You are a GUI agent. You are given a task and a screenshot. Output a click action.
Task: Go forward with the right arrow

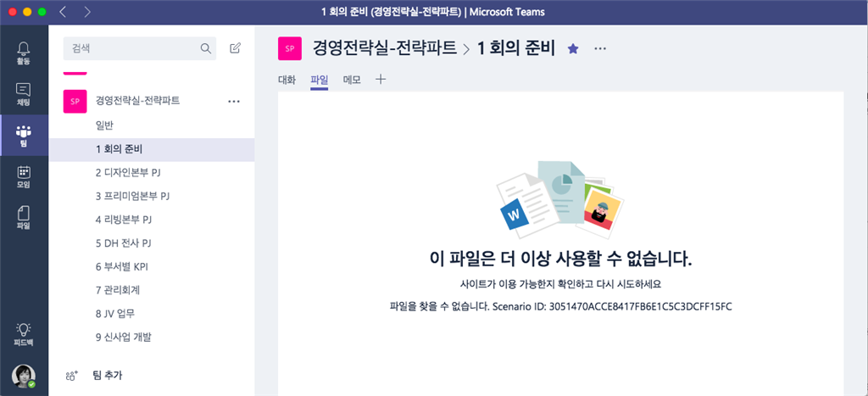tap(87, 12)
